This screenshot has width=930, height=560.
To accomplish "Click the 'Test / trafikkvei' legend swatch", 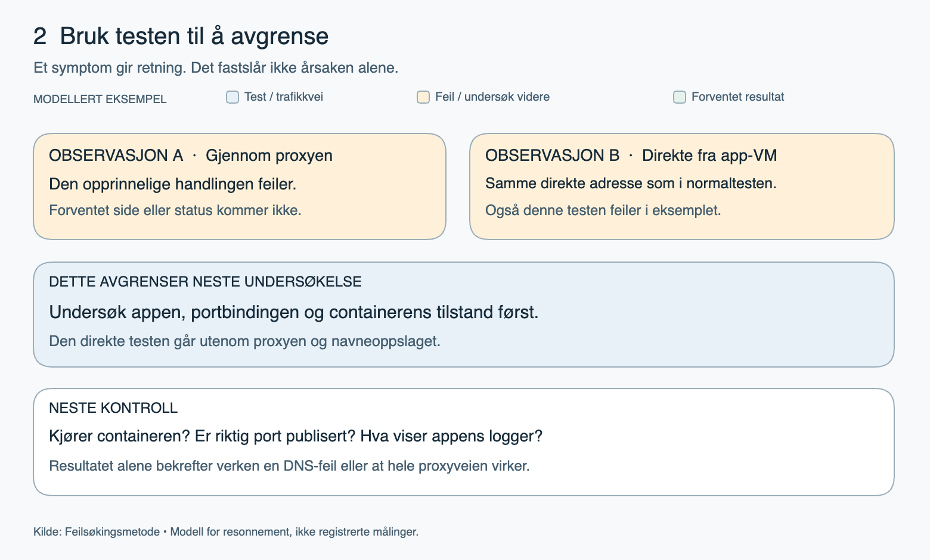I will coord(232,97).
